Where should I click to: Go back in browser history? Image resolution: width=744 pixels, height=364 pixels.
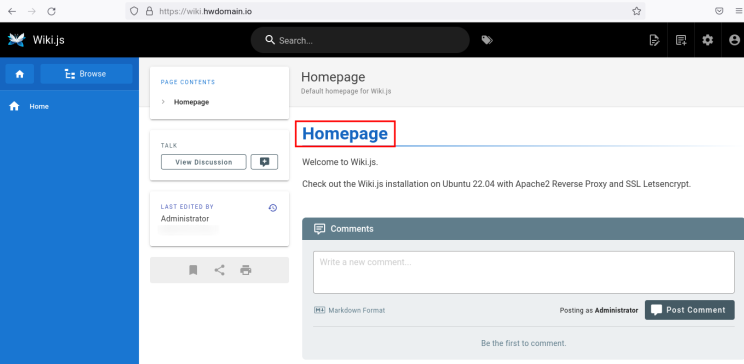pos(12,11)
